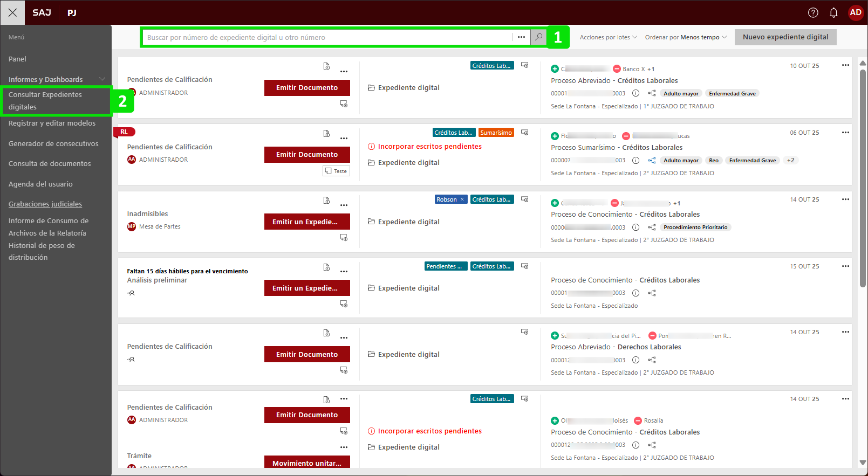Open the help question mark icon
Viewport: 868px width, 476px height.
coord(813,12)
